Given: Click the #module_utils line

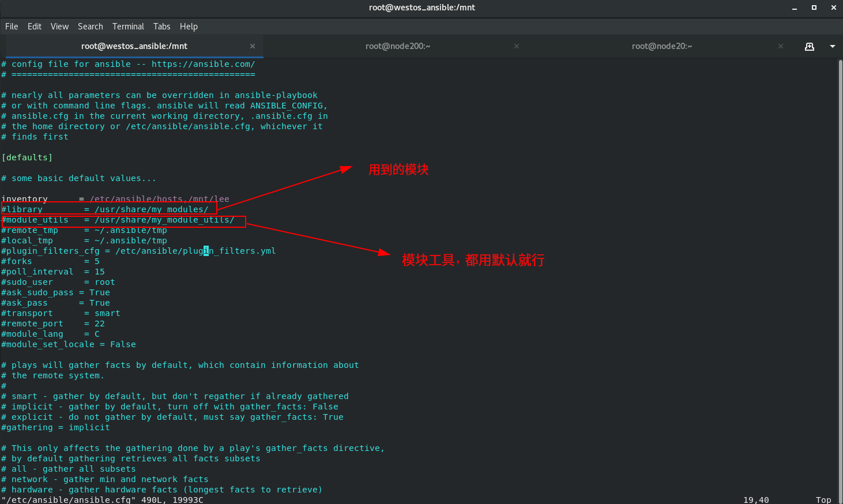Looking at the screenshot, I should [118, 220].
